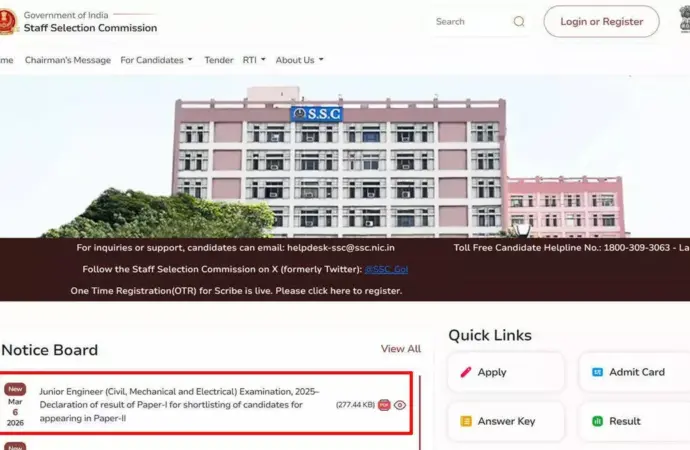Click the Government of India text
Image resolution: width=690 pixels, height=450 pixels.
click(66, 15)
